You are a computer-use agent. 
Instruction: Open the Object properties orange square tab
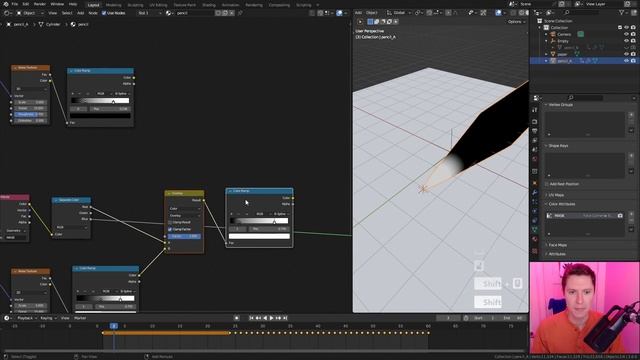pyautogui.click(x=535, y=183)
